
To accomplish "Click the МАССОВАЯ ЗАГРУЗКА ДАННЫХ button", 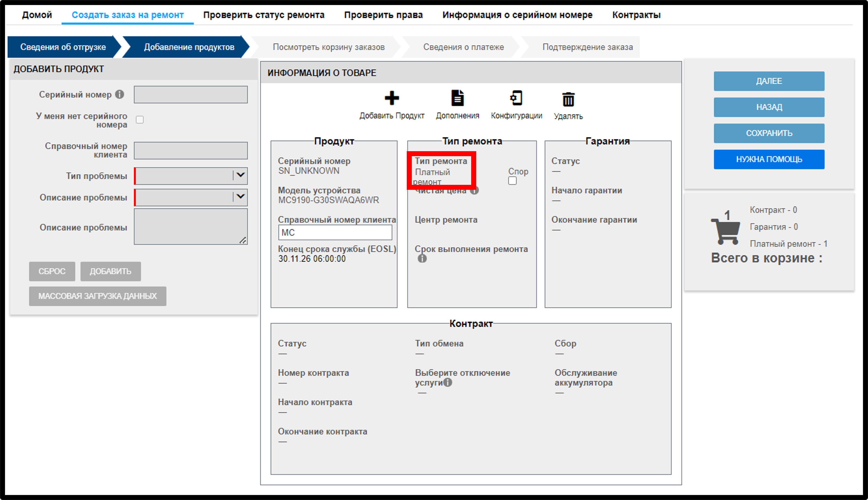I will click(x=98, y=296).
